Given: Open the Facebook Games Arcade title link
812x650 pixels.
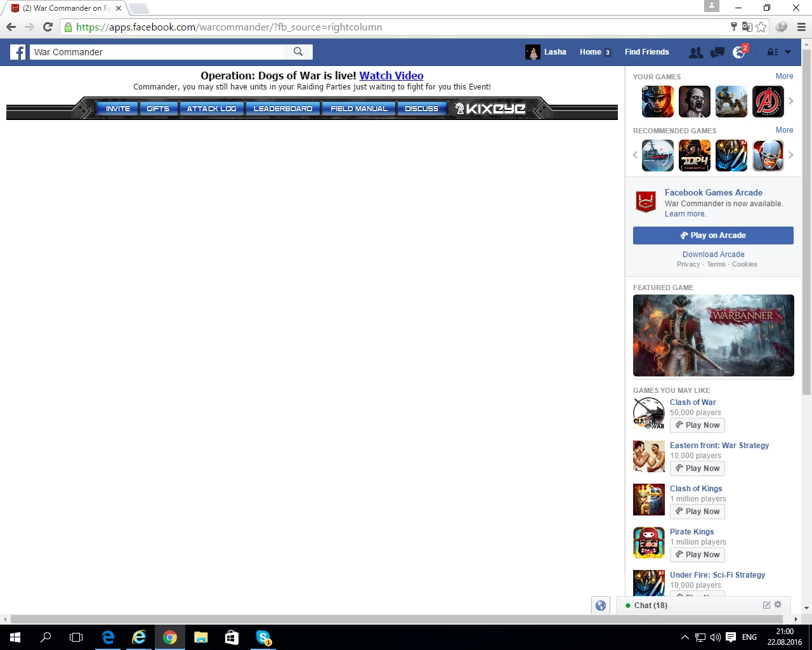Looking at the screenshot, I should click(714, 192).
